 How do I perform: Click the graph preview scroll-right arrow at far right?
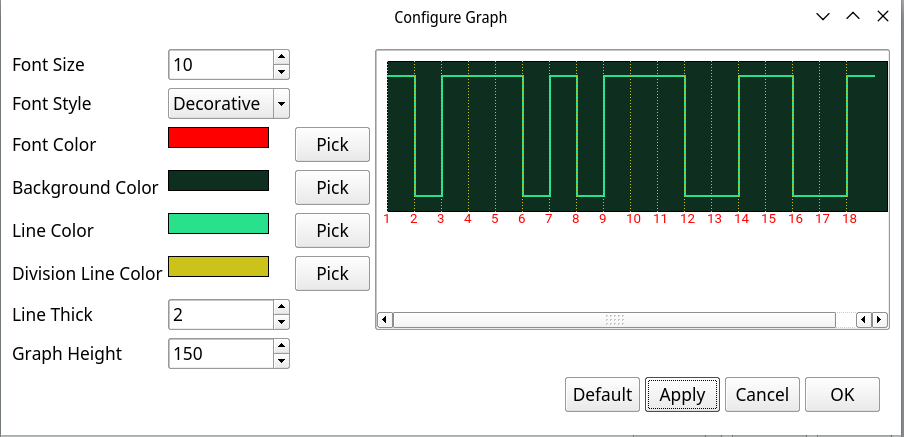point(879,319)
